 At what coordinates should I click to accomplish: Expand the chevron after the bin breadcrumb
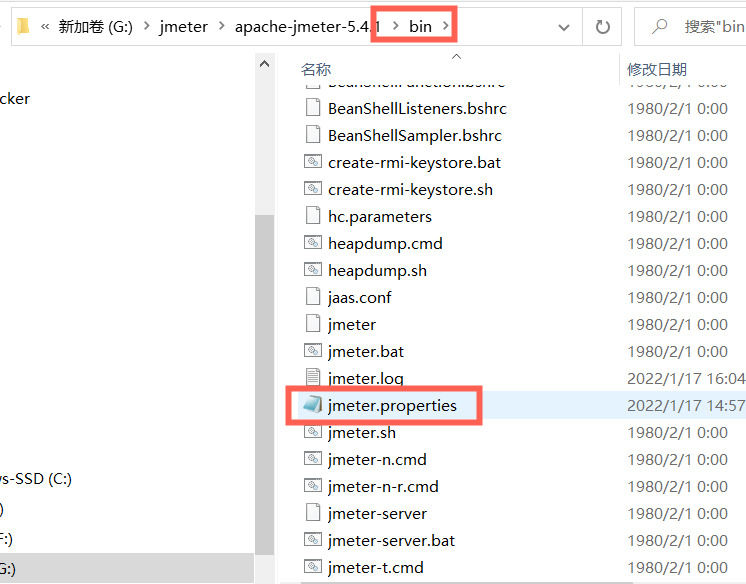coord(446,26)
